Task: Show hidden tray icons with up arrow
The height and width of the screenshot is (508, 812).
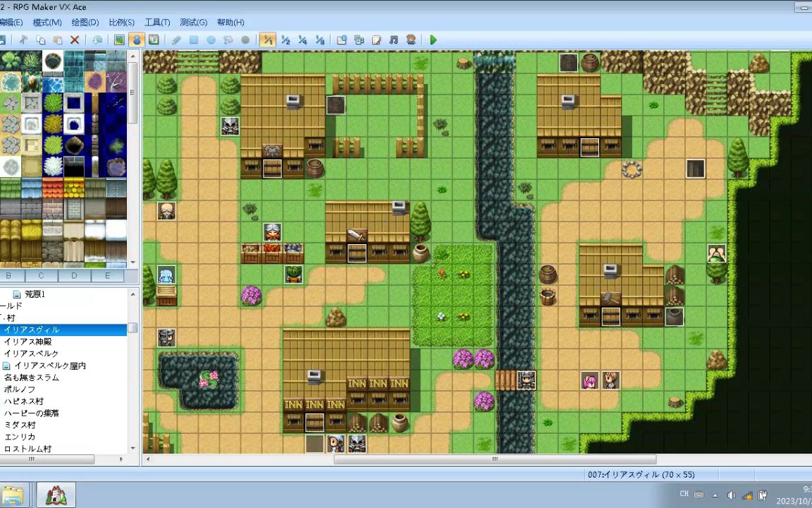Action: (715, 495)
